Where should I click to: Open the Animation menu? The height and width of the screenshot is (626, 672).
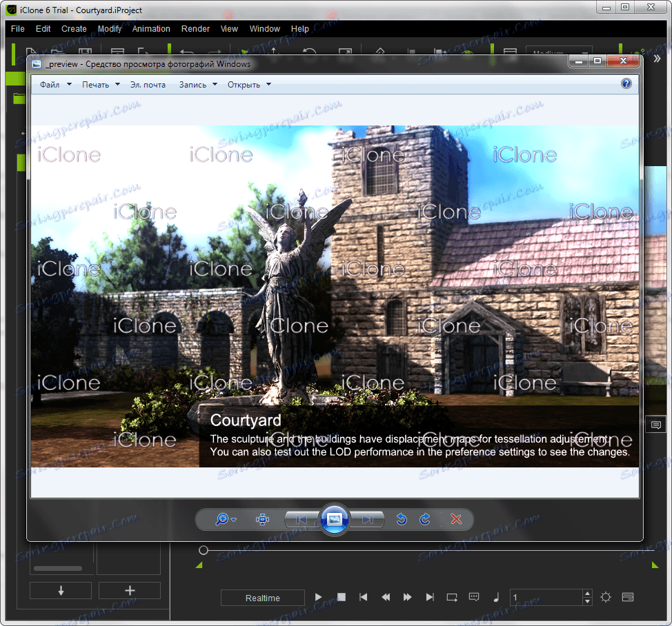click(151, 29)
